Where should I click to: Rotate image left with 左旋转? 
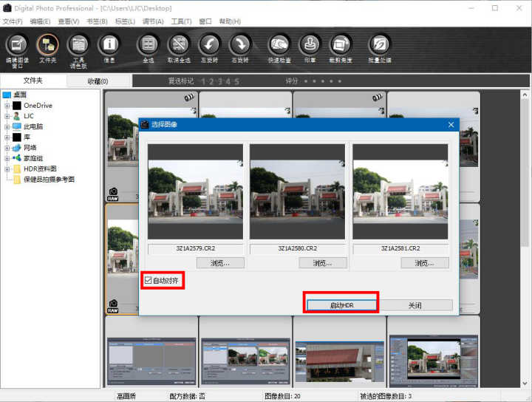pyautogui.click(x=210, y=46)
